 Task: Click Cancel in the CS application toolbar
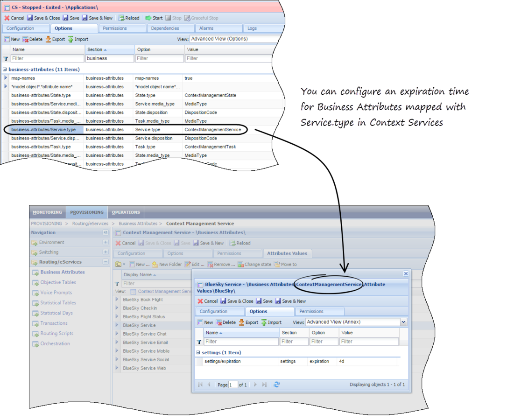pos(7,18)
